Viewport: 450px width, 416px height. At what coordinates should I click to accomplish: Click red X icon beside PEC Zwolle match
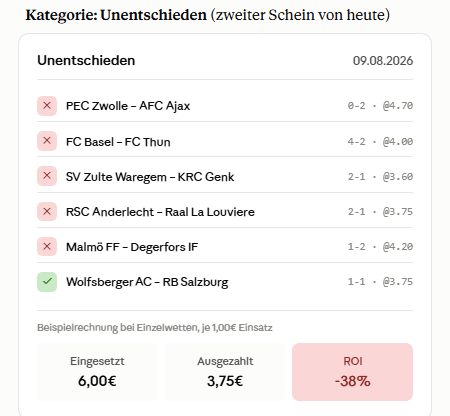point(47,106)
